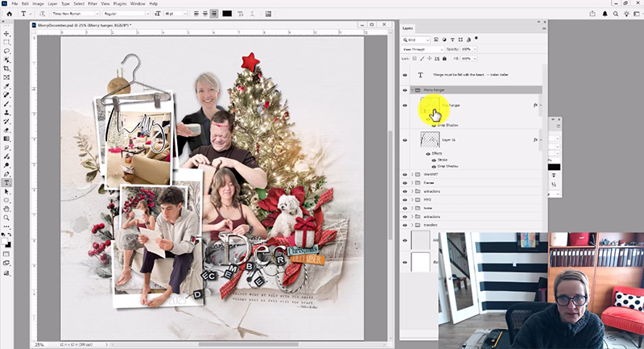Image resolution: width=644 pixels, height=349 pixels.
Task: Open the Share icon at top right
Action: pos(592,14)
